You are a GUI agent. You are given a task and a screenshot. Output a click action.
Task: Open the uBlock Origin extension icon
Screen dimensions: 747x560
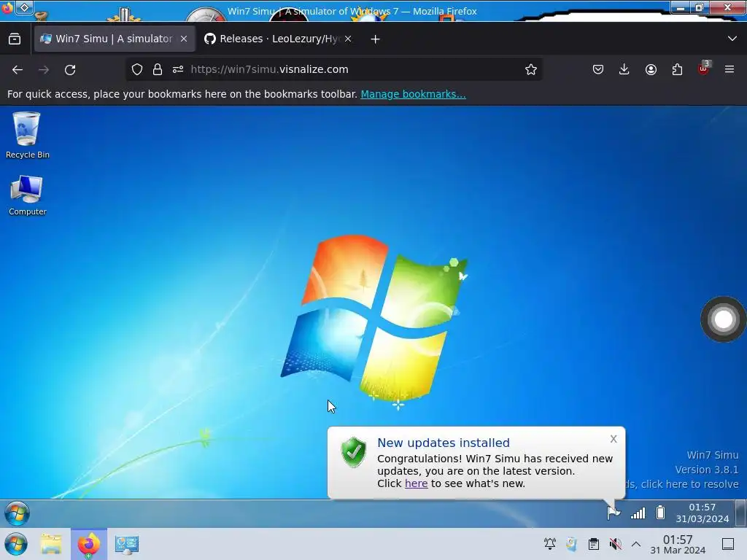(704, 69)
